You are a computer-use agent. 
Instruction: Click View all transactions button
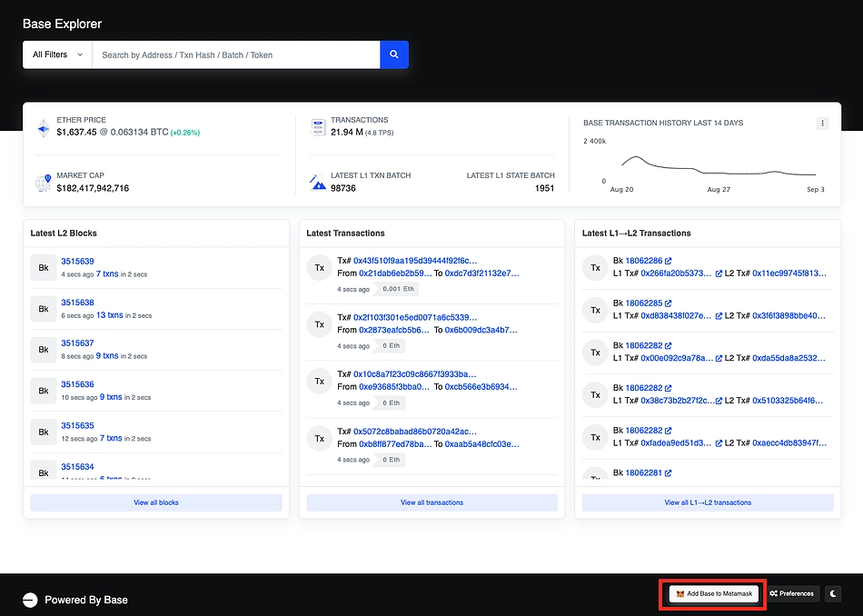click(x=432, y=502)
